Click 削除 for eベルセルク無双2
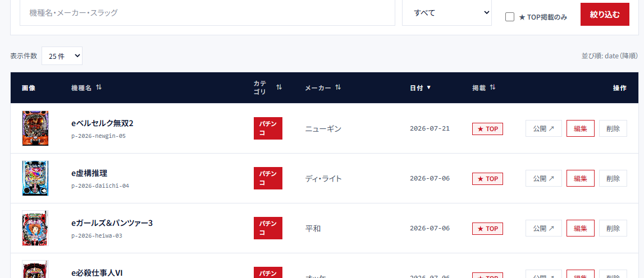Viewport: 644px width, 278px height. tap(613, 128)
